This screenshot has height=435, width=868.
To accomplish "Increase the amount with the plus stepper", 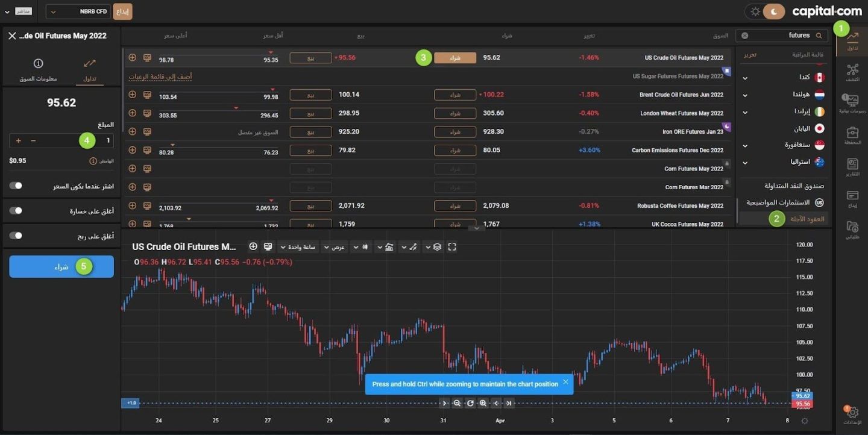I will coord(18,140).
